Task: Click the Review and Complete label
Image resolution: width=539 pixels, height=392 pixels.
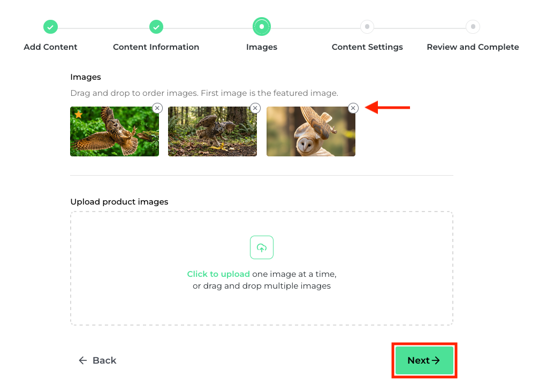Action: point(473,47)
